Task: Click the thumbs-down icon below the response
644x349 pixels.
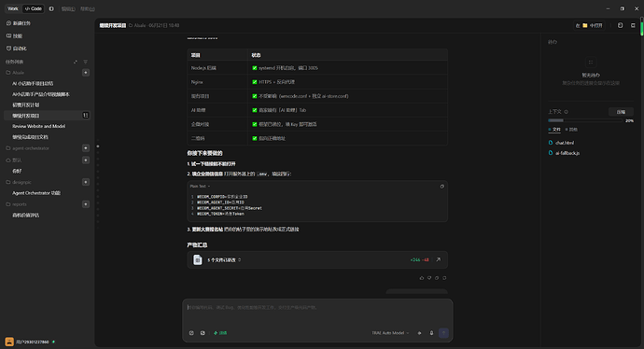Action: tap(429, 278)
